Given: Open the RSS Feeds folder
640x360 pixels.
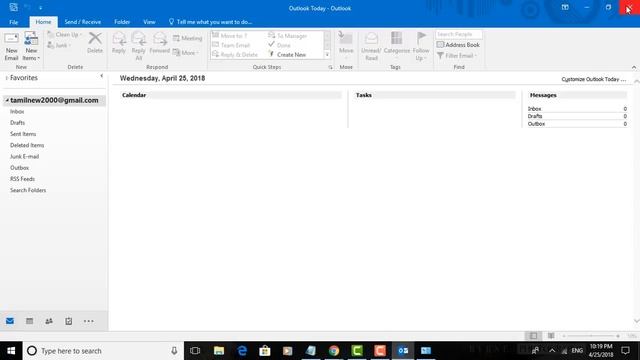Looking at the screenshot, I should tap(22, 179).
